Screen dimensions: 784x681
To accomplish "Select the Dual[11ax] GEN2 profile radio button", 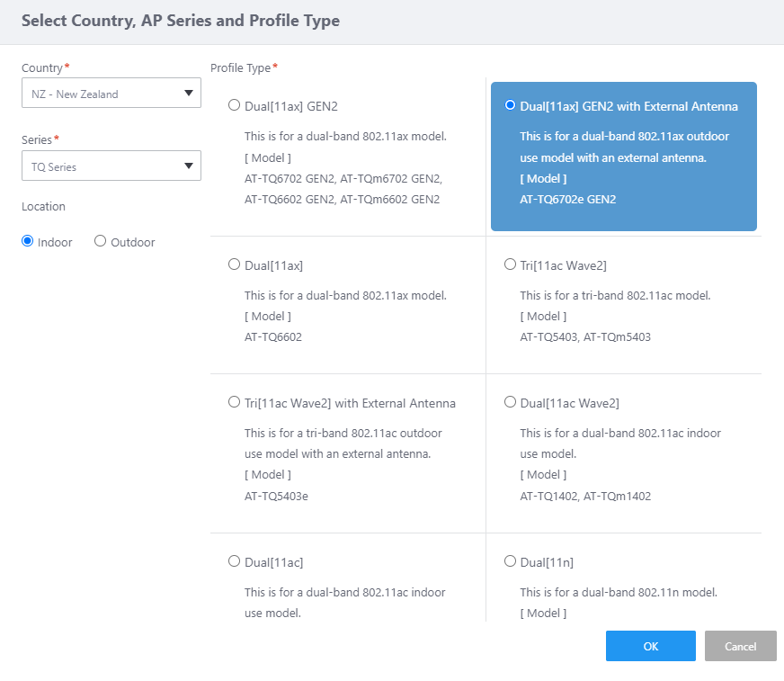I will tap(235, 105).
